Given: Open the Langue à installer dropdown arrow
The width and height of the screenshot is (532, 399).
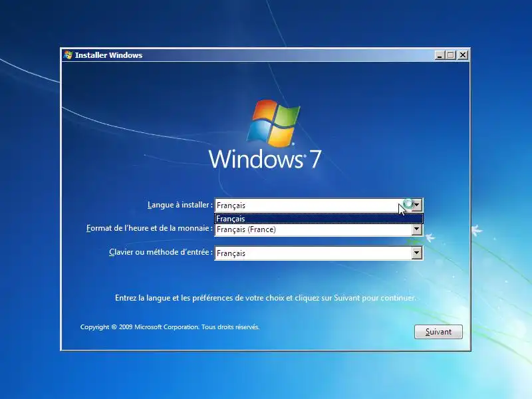Looking at the screenshot, I should [x=417, y=205].
